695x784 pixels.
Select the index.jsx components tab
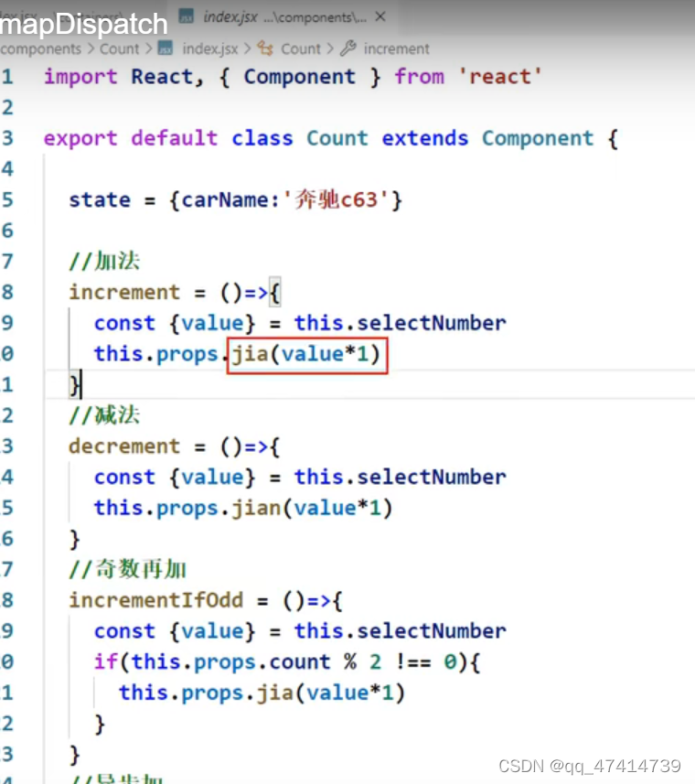283,17
